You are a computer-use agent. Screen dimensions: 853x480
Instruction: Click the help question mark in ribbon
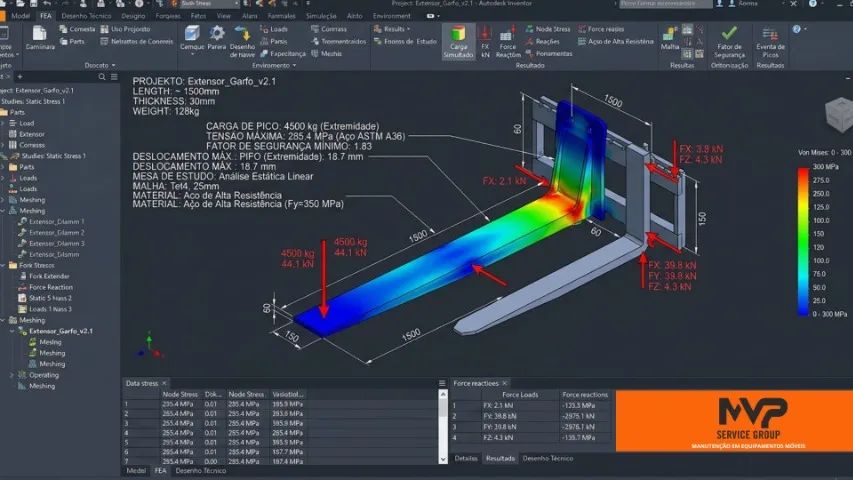(x=796, y=29)
